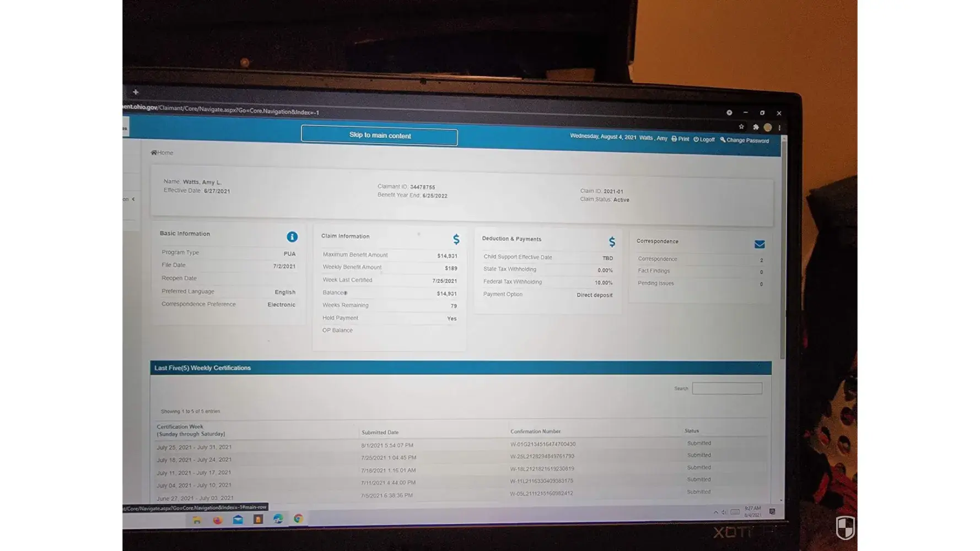Click the circular dropdown icon in Chrome's title bar
This screenshot has width=980, height=551.
click(x=729, y=112)
